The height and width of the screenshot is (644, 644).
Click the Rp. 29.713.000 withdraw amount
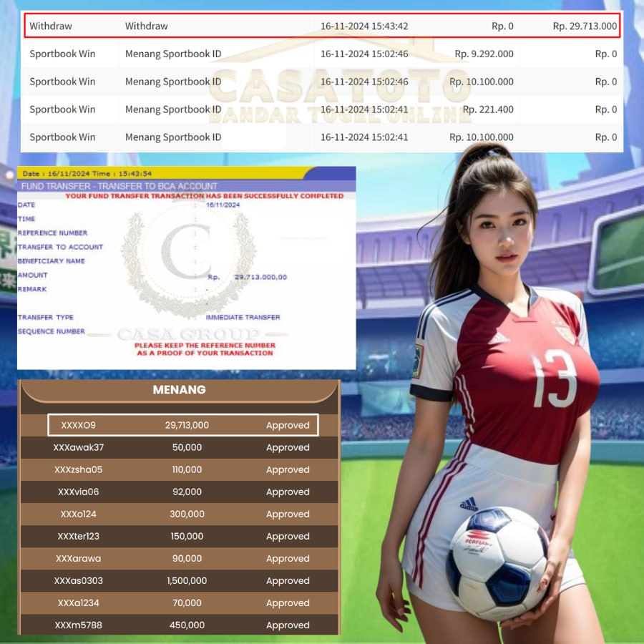(584, 26)
